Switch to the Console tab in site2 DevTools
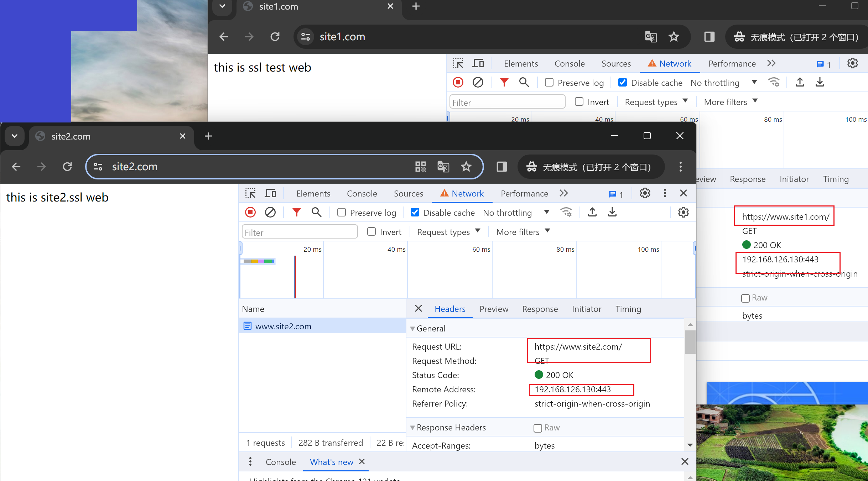The height and width of the screenshot is (481, 868). (362, 193)
